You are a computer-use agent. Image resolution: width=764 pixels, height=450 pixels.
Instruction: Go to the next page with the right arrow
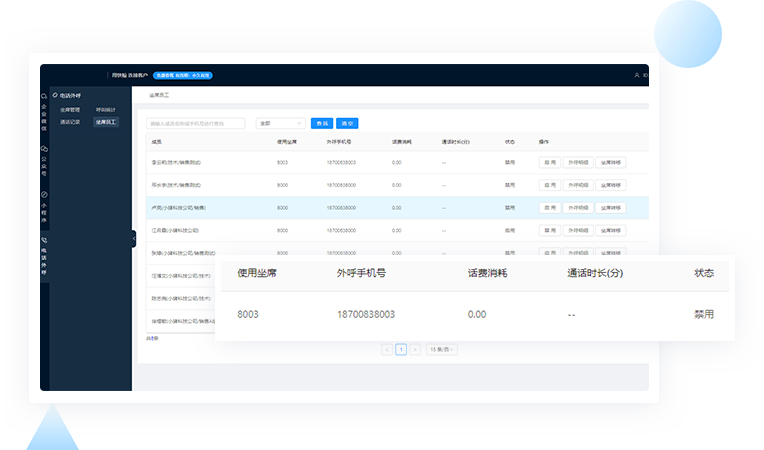pyautogui.click(x=416, y=350)
